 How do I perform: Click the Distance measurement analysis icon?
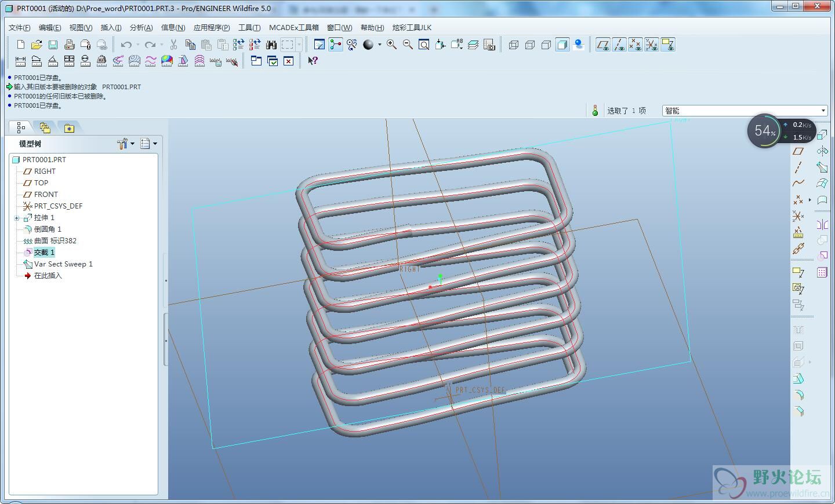(x=20, y=61)
